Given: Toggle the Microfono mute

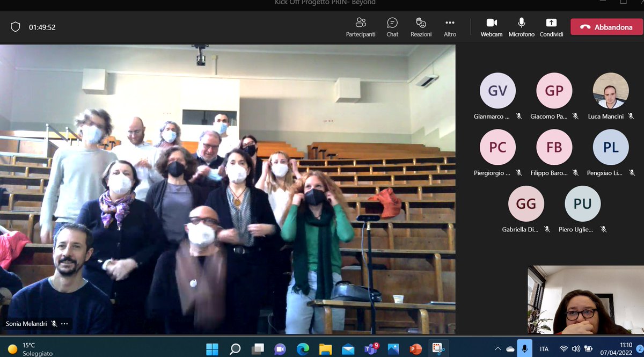Looking at the screenshot, I should [522, 27].
